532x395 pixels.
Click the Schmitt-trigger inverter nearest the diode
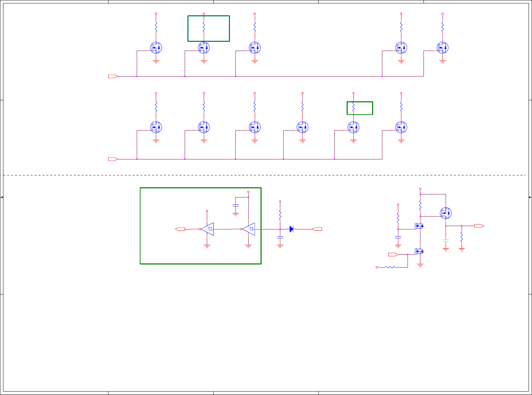click(248, 229)
